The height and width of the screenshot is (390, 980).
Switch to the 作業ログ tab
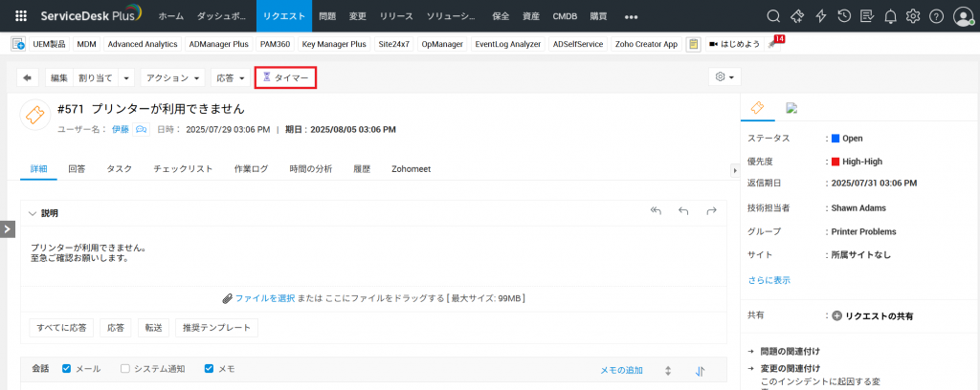[x=251, y=169]
